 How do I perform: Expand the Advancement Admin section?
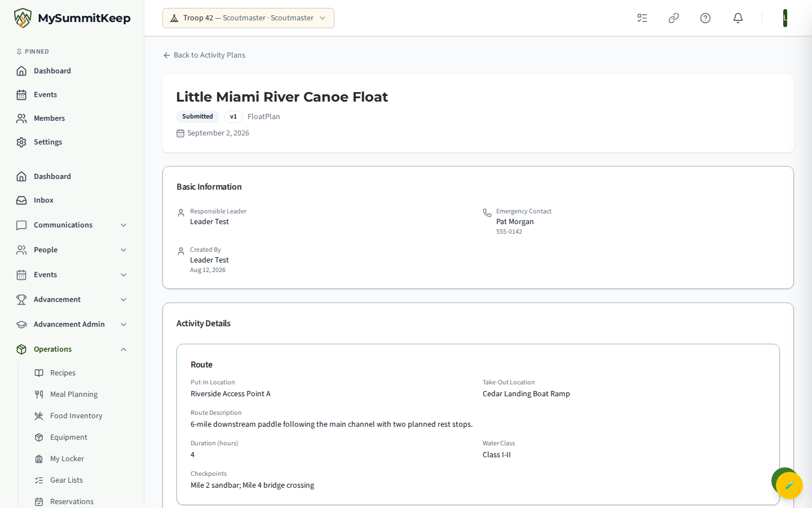click(x=72, y=324)
